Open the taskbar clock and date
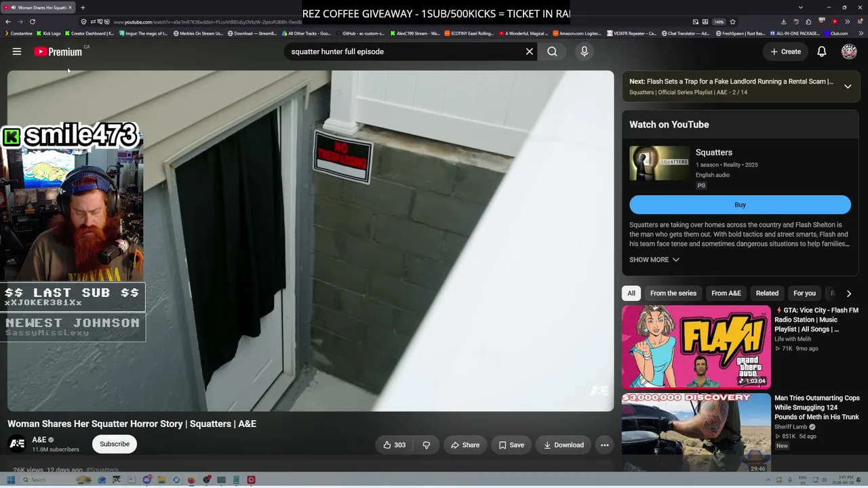868x488 pixels. click(846, 480)
